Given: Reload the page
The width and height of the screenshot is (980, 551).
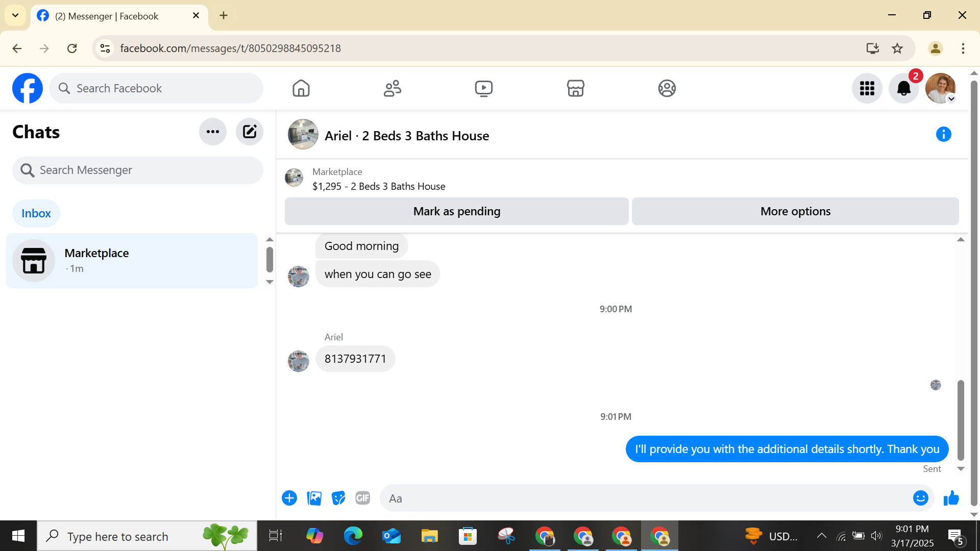Looking at the screenshot, I should [x=72, y=48].
